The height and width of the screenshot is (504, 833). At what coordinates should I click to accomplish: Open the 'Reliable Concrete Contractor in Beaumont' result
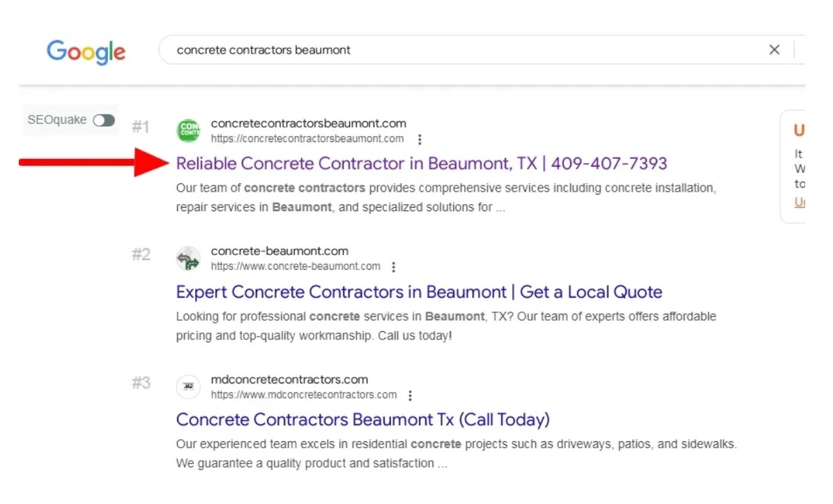[421, 164]
